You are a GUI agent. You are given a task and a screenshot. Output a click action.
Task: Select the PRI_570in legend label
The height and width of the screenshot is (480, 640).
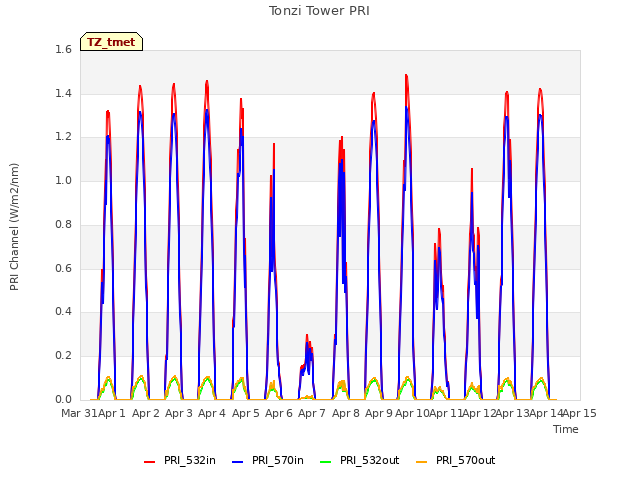point(278,460)
